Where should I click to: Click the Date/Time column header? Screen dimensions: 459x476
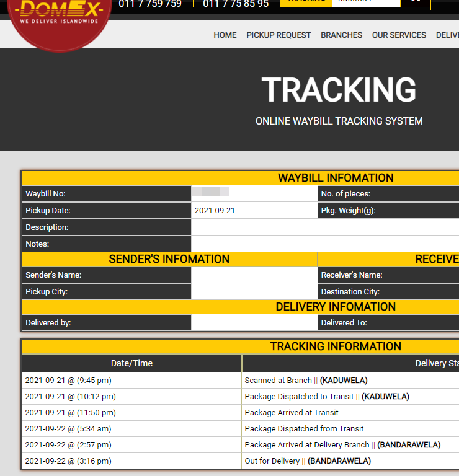tap(132, 363)
